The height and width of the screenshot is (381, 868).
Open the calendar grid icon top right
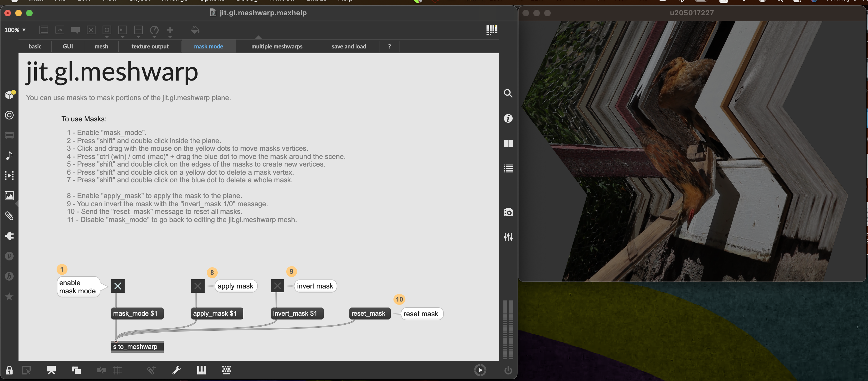point(492,30)
